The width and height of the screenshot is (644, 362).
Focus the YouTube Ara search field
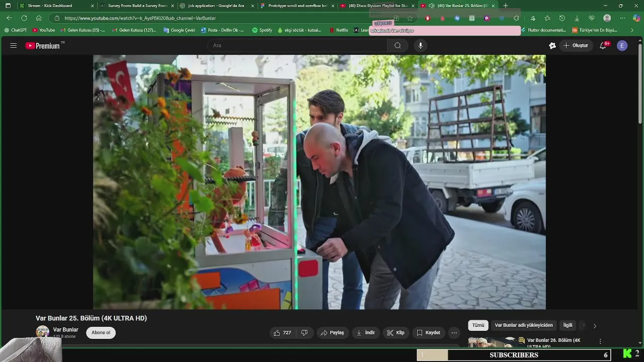pos(297,46)
